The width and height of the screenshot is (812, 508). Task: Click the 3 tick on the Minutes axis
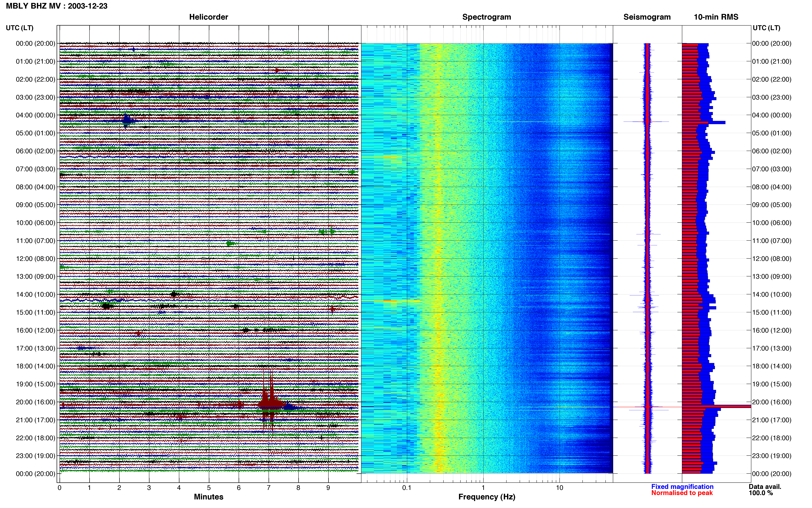149,488
